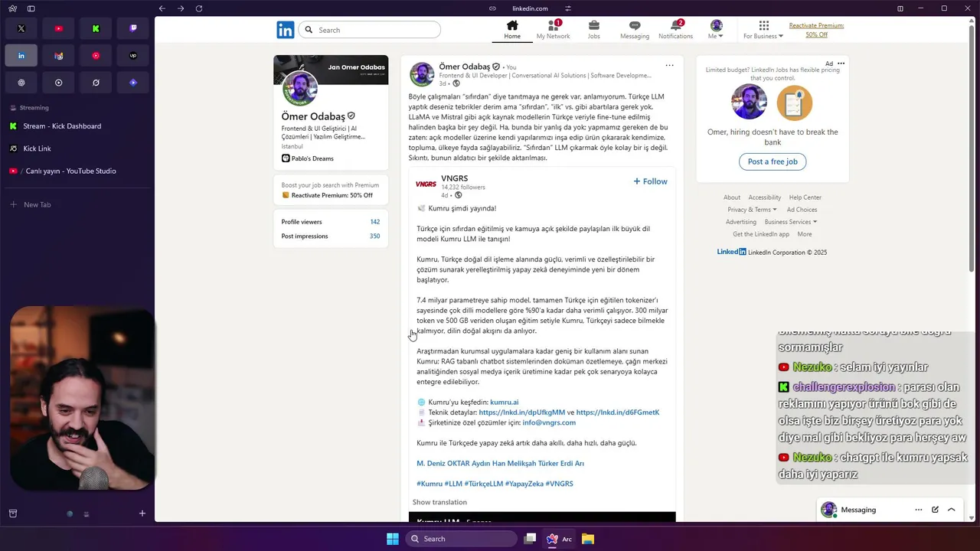Open the Jobs section
The image size is (980, 551).
coord(593,30)
